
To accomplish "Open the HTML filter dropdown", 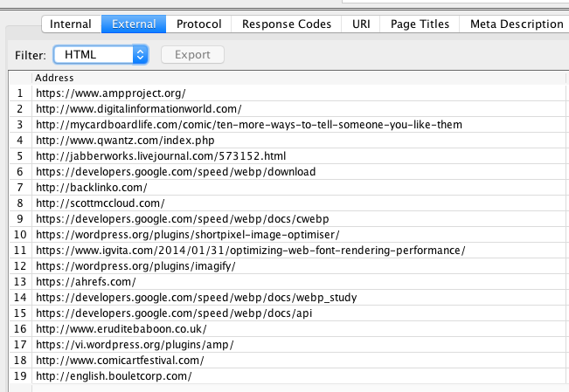I will tap(101, 55).
